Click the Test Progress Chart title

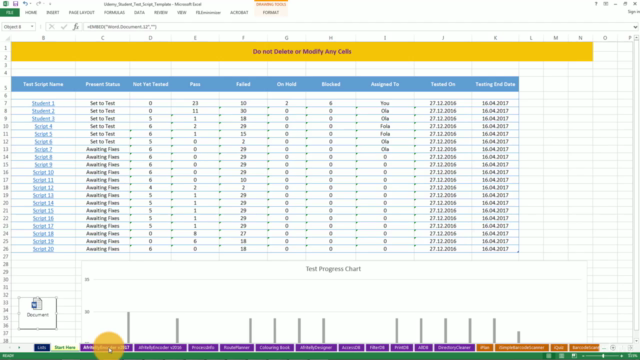[x=333, y=269]
